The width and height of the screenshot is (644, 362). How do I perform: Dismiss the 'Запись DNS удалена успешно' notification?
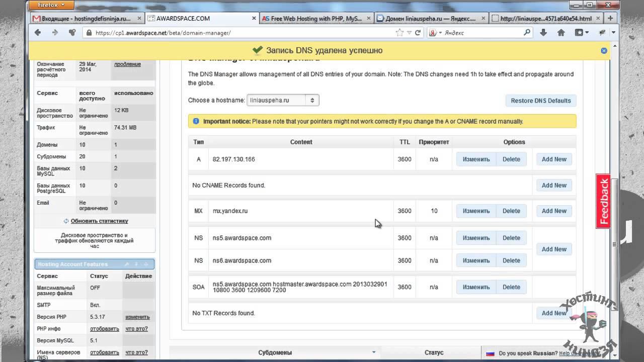604,50
